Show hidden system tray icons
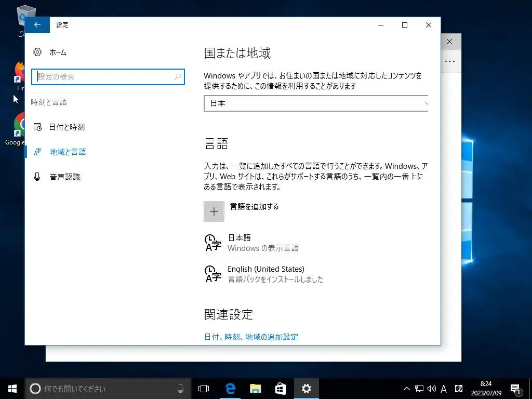Screen dimensions: 532x399 pyautogui.click(x=406, y=389)
